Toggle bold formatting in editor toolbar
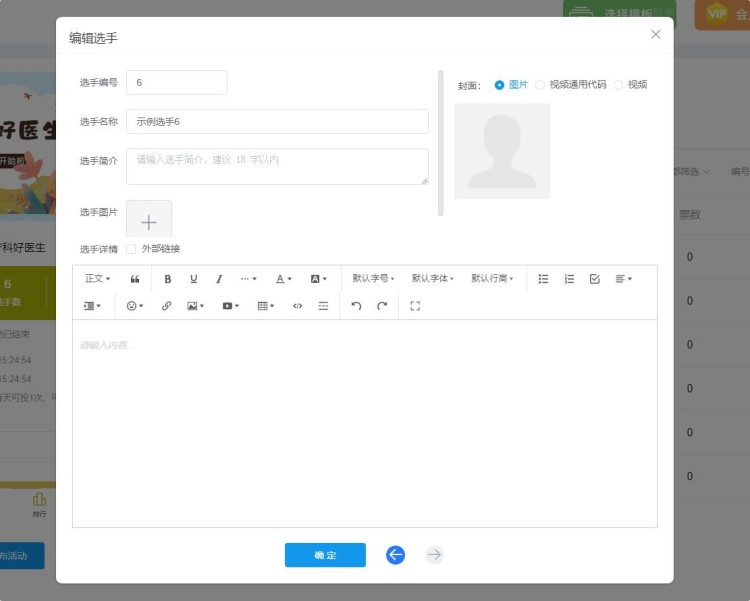This screenshot has height=601, width=750. click(167, 279)
